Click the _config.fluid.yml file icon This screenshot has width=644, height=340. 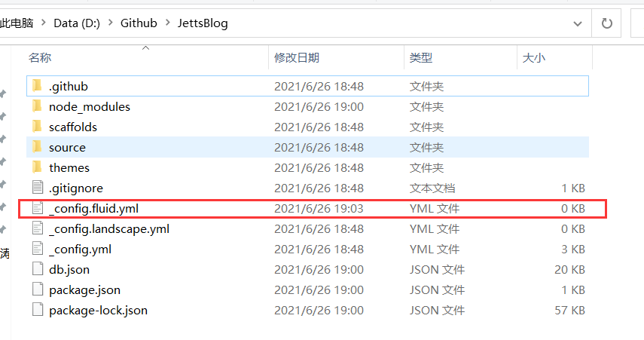(x=38, y=208)
